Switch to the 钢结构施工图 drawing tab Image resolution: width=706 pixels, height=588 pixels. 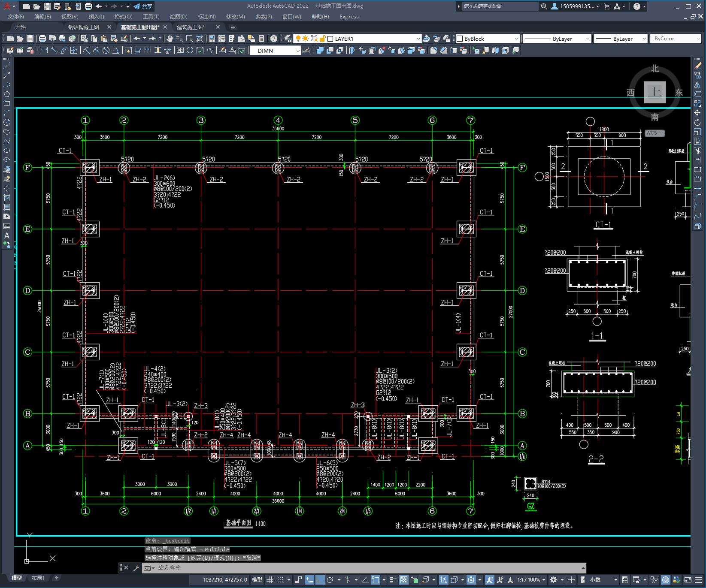point(84,27)
